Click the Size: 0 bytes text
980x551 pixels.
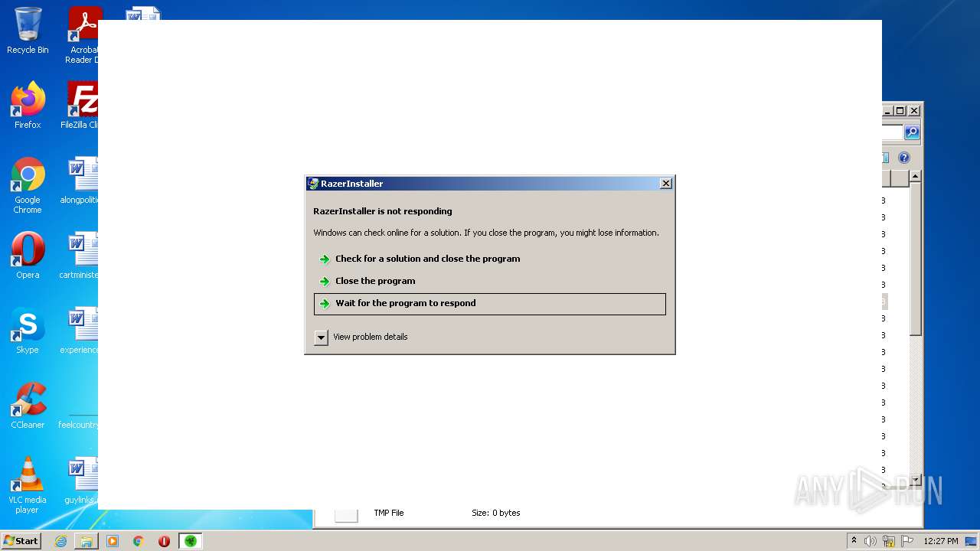(x=495, y=513)
